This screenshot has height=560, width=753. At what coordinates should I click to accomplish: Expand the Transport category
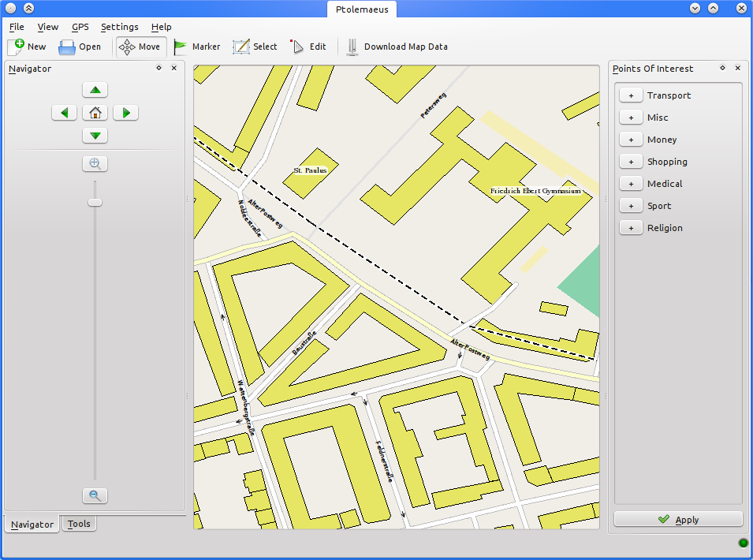[x=631, y=95]
